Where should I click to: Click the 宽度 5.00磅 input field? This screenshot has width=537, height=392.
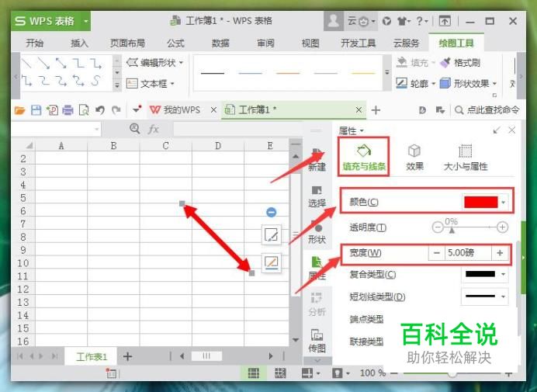coord(468,253)
